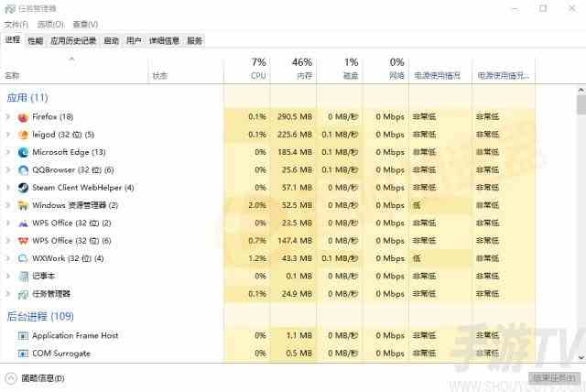Viewport: 586px width, 392px height.
Task: Click the round arrow icon beside 简略信息
Action: click(11, 378)
